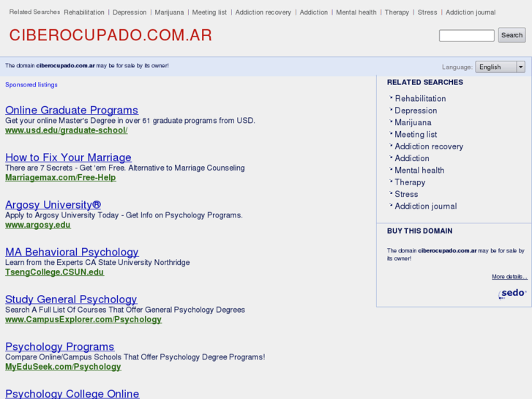Open Rehabilitation in sidebar related searches
This screenshot has width=532, height=399.
[x=420, y=99]
